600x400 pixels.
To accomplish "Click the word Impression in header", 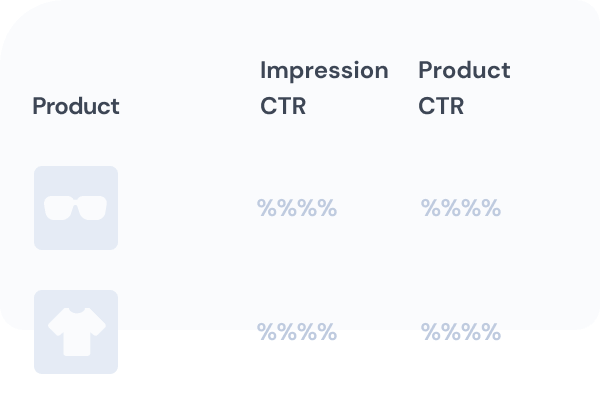I will 324,70.
